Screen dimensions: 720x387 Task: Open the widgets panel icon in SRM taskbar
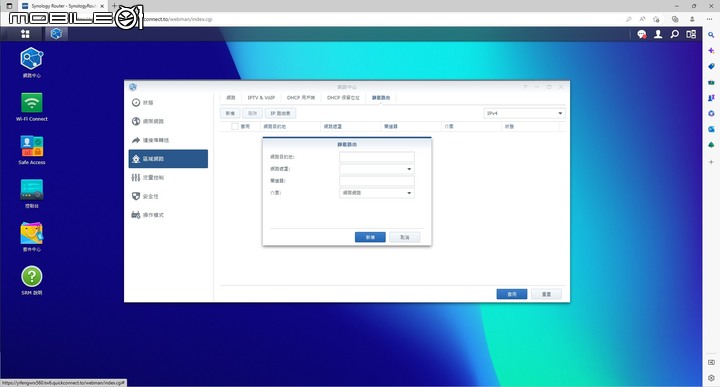(x=691, y=34)
